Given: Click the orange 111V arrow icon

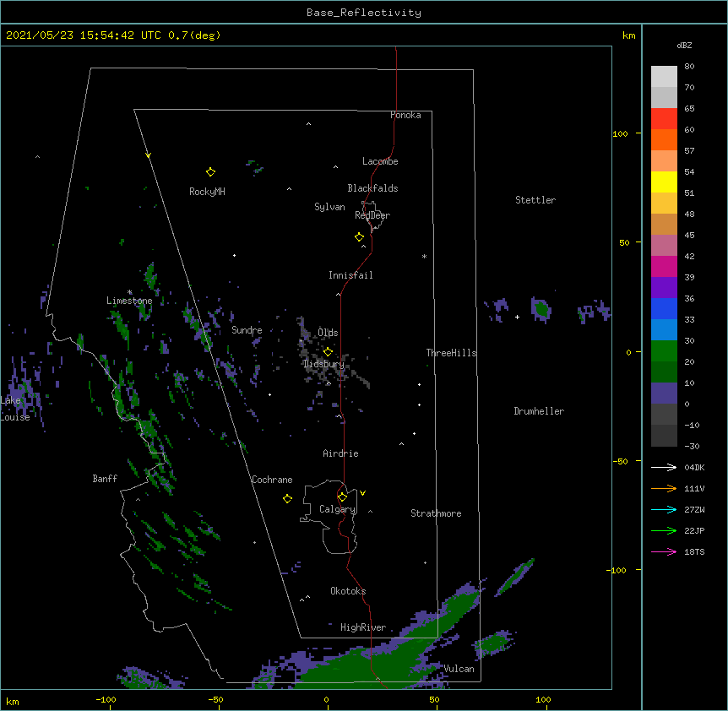Looking at the screenshot, I should 664,488.
